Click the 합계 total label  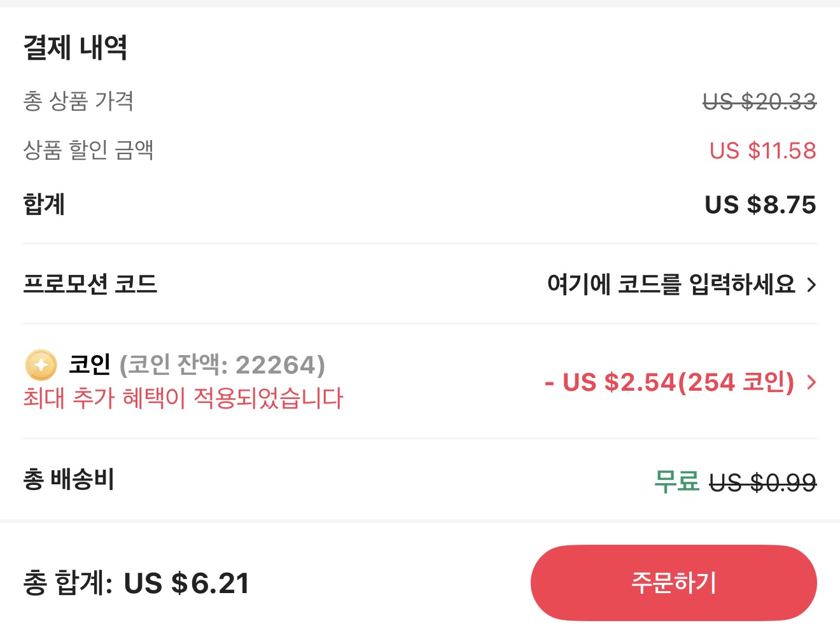pyautogui.click(x=44, y=205)
